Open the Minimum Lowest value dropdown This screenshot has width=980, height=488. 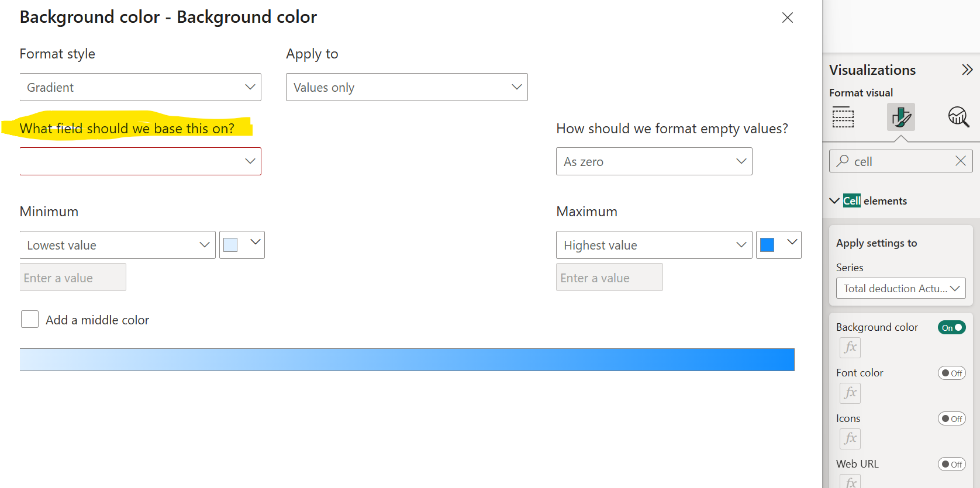pos(118,245)
